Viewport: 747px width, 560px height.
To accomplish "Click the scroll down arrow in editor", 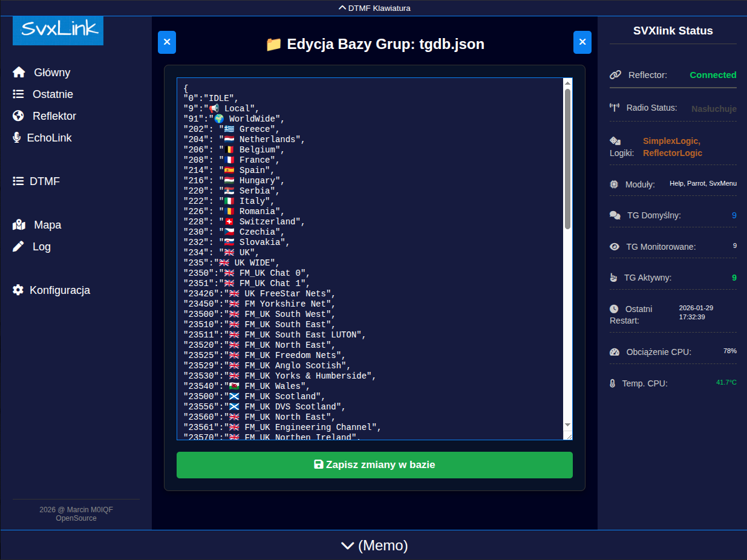I will click(567, 425).
